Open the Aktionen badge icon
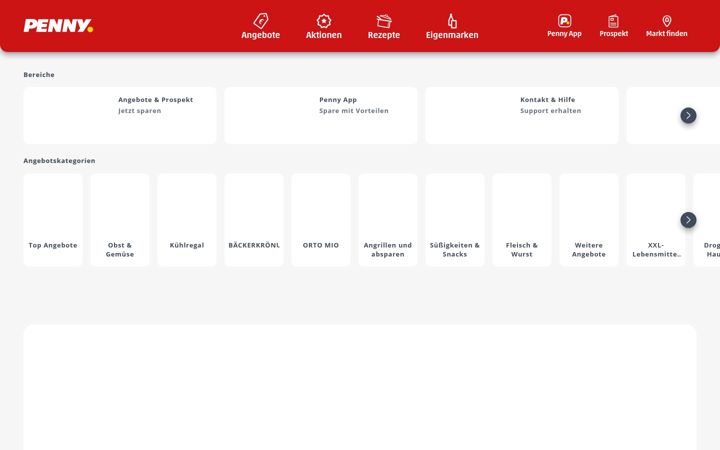This screenshot has width=720, height=450. tap(324, 21)
